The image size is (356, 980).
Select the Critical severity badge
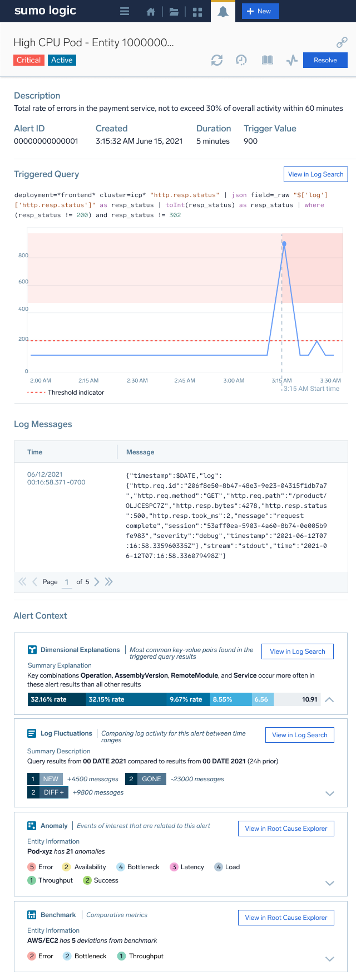[29, 60]
